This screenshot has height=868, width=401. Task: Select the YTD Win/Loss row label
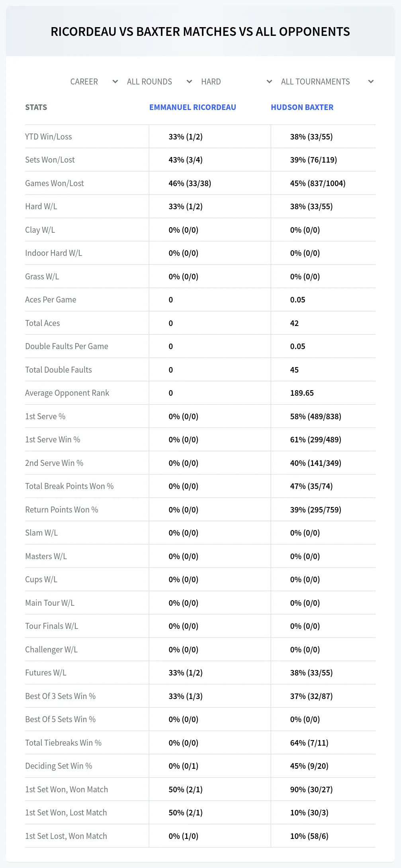pyautogui.click(x=49, y=137)
